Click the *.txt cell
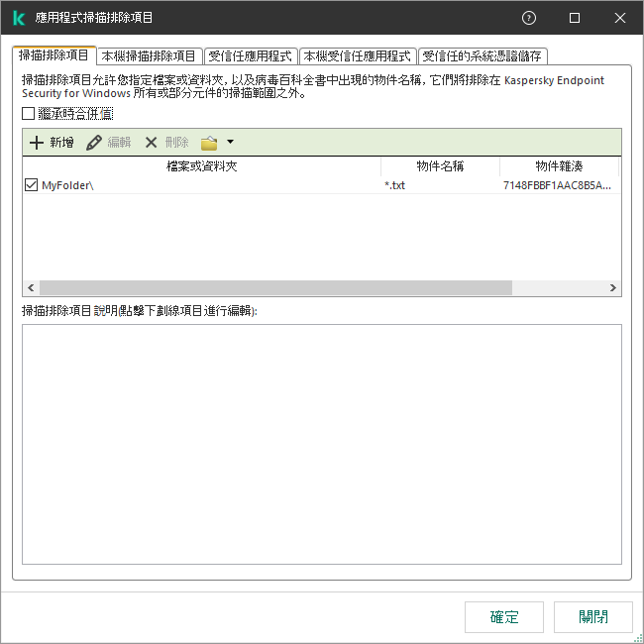The image size is (644, 644). (x=394, y=185)
